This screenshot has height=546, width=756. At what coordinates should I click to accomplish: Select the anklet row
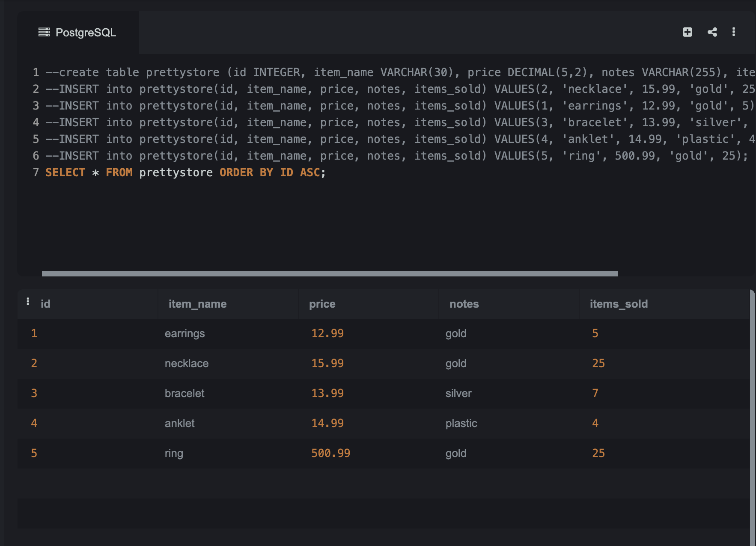(180, 423)
